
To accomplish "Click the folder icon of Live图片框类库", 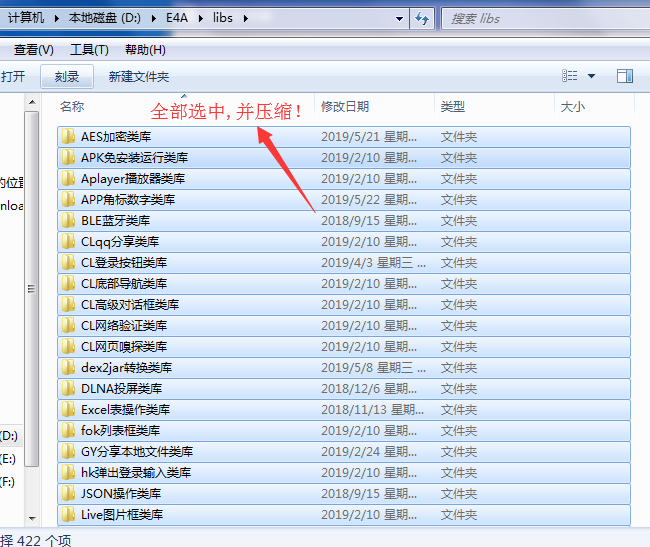I will pos(68,514).
